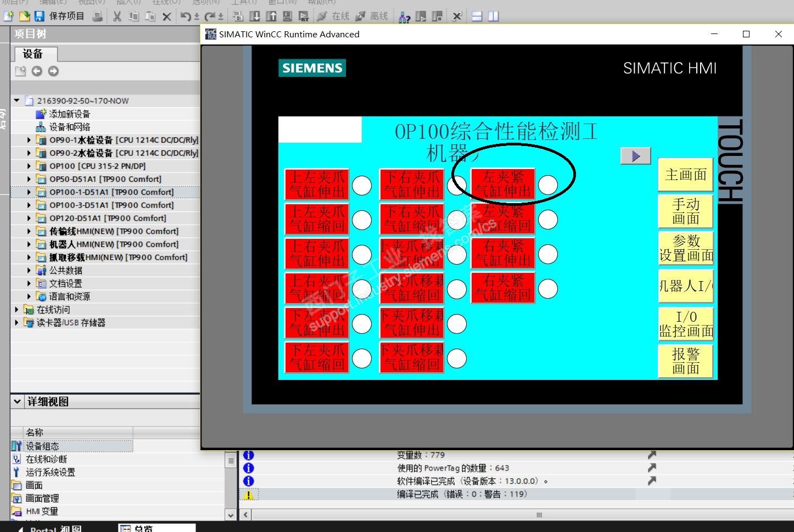Go online with the 在线 toolbar button
Screen dimensions: 794x532
[x=333, y=16]
